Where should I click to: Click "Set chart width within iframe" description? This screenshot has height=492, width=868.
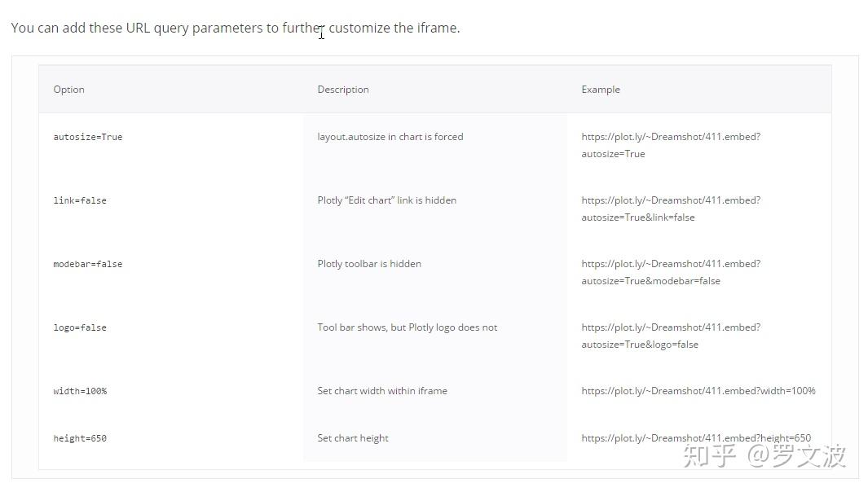[382, 391]
